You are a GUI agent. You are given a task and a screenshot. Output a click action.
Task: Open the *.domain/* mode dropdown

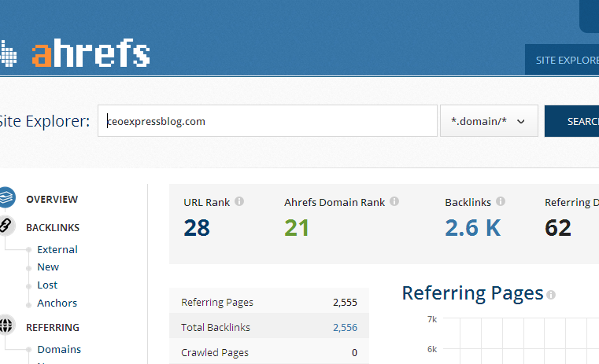[x=489, y=121]
